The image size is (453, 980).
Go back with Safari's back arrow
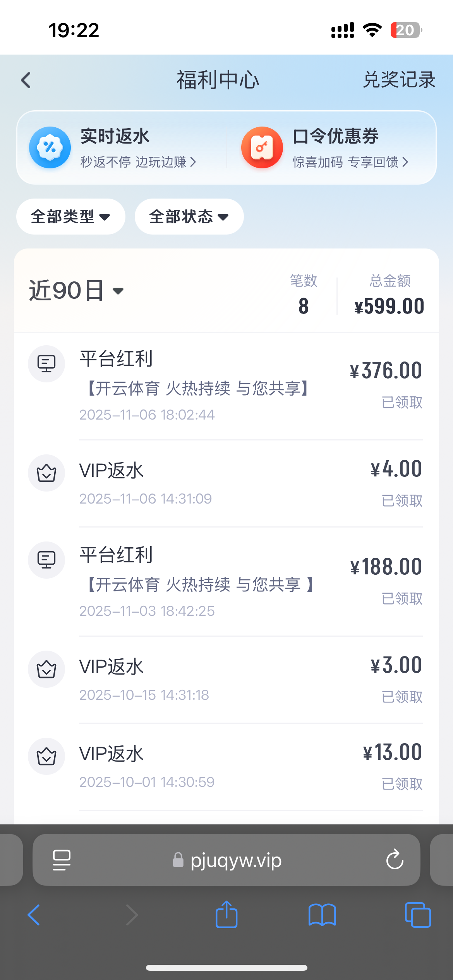(34, 915)
